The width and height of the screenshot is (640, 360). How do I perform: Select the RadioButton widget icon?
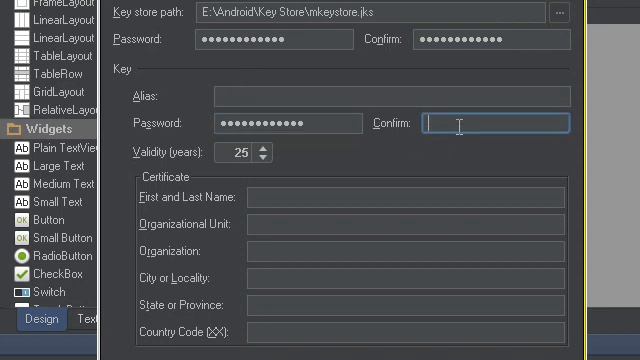[x=22, y=256]
